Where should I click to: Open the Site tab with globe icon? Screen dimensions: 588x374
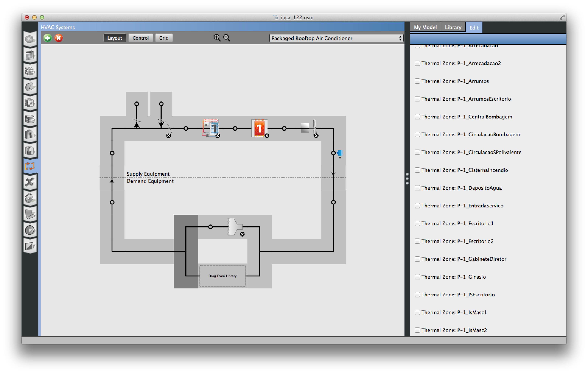pyautogui.click(x=30, y=39)
